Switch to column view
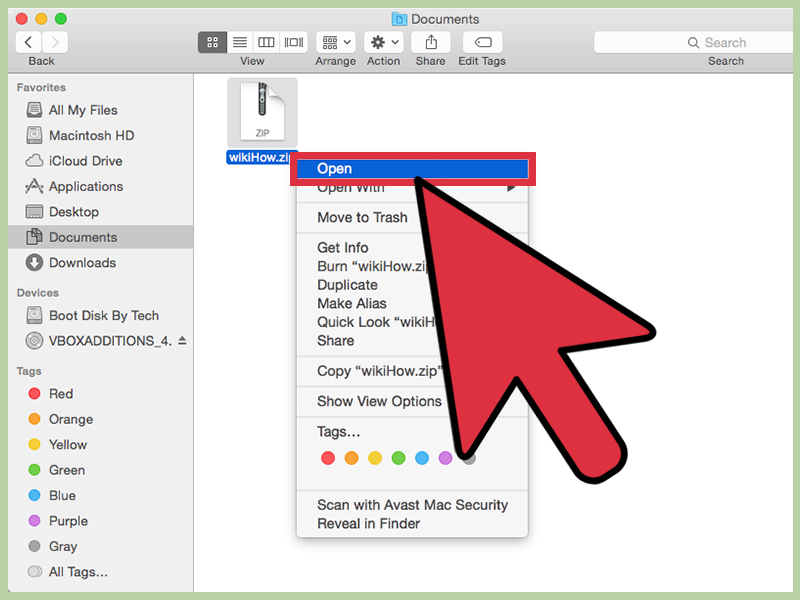Viewport: 800px width, 600px height. tap(266, 42)
